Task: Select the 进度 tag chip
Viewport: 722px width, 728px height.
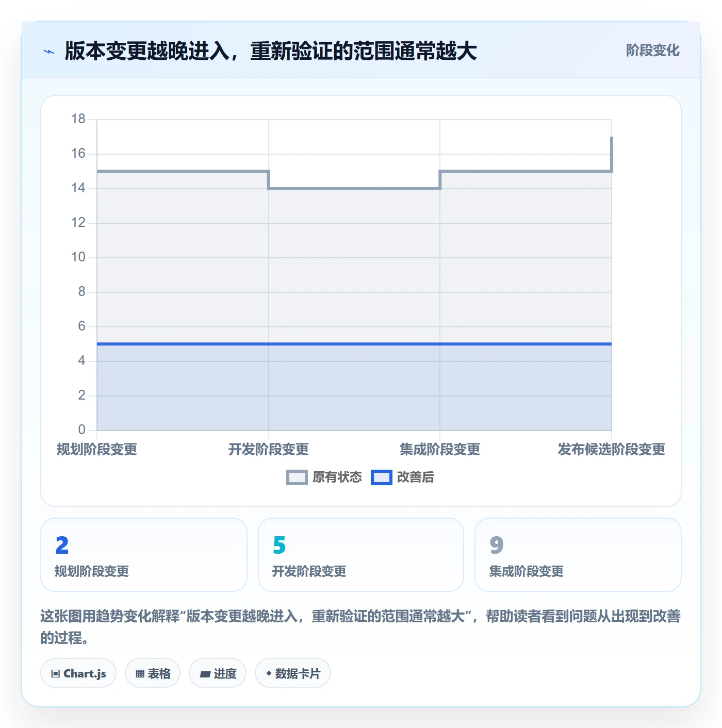Action: click(218, 673)
